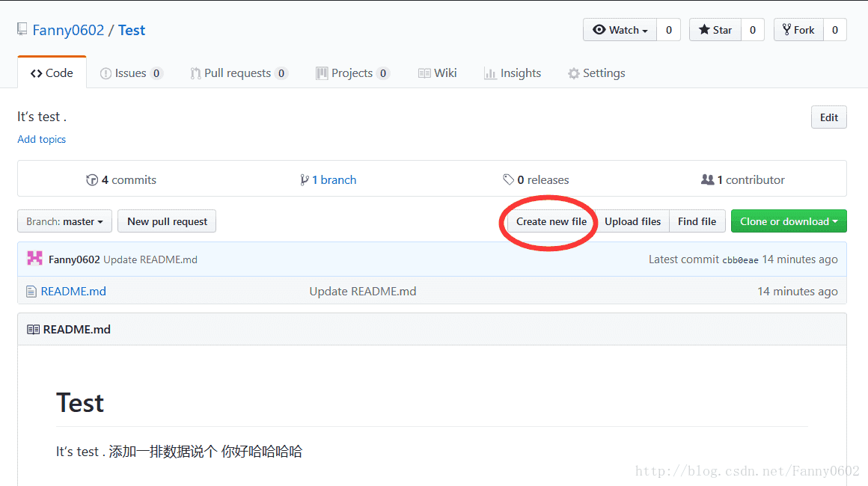Click the Find file button
This screenshot has height=486, width=868.
click(x=697, y=221)
